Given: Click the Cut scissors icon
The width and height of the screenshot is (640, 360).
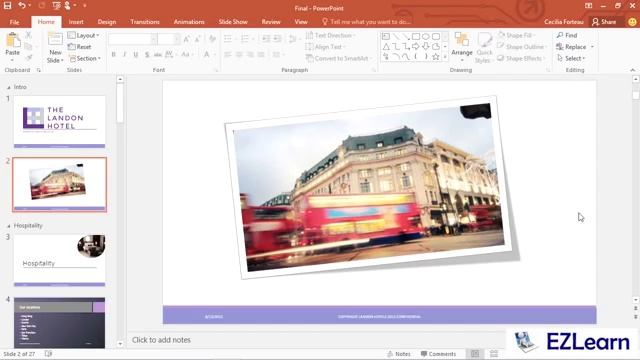Looking at the screenshot, I should (29, 36).
